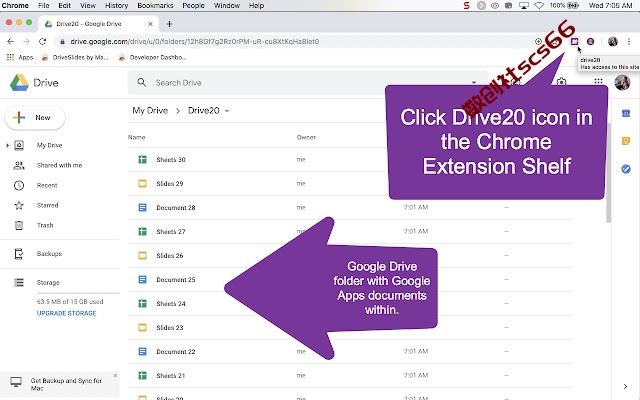The height and width of the screenshot is (400, 640).
Task: Open the Apps bookmark shortcut
Action: pos(20,58)
